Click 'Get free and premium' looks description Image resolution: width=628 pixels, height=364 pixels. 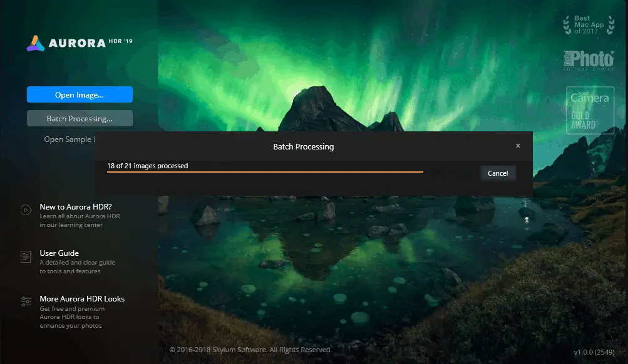pyautogui.click(x=72, y=317)
